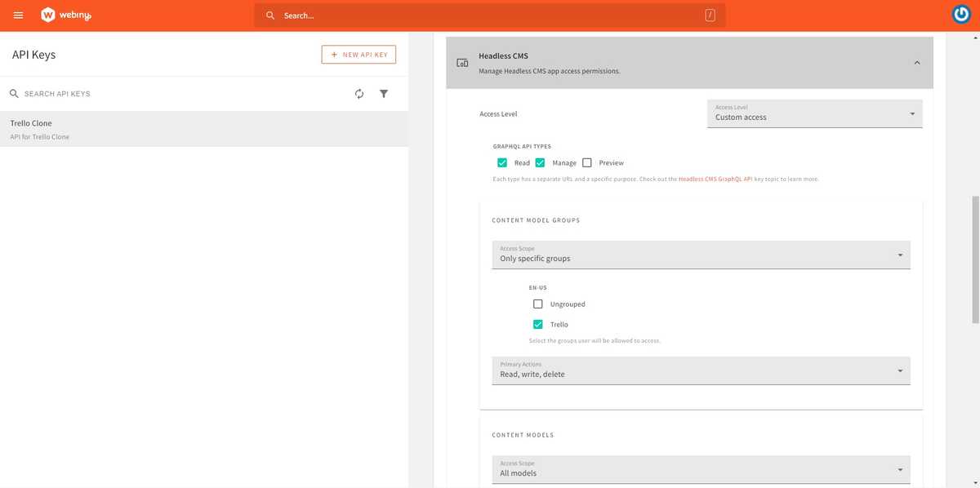This screenshot has width=980, height=488.
Task: Check the Ungrouped content model group
Action: (537, 304)
